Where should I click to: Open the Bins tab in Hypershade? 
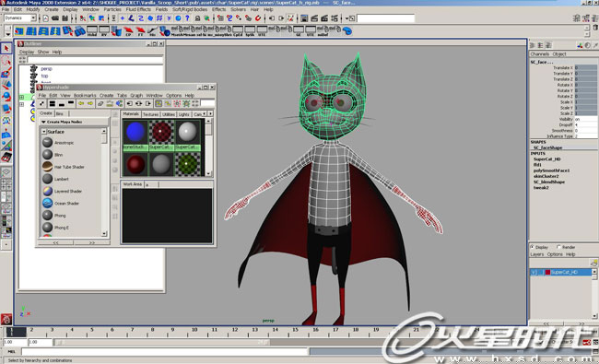60,113
